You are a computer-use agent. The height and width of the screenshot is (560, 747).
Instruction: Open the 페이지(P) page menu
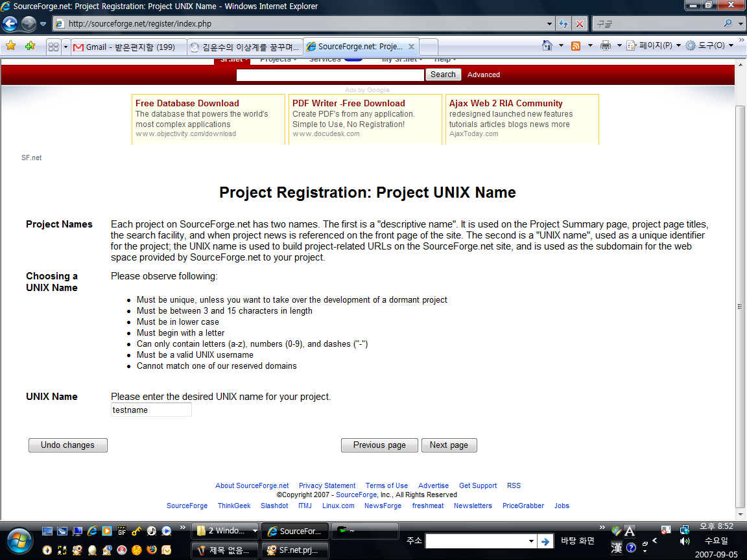click(654, 45)
